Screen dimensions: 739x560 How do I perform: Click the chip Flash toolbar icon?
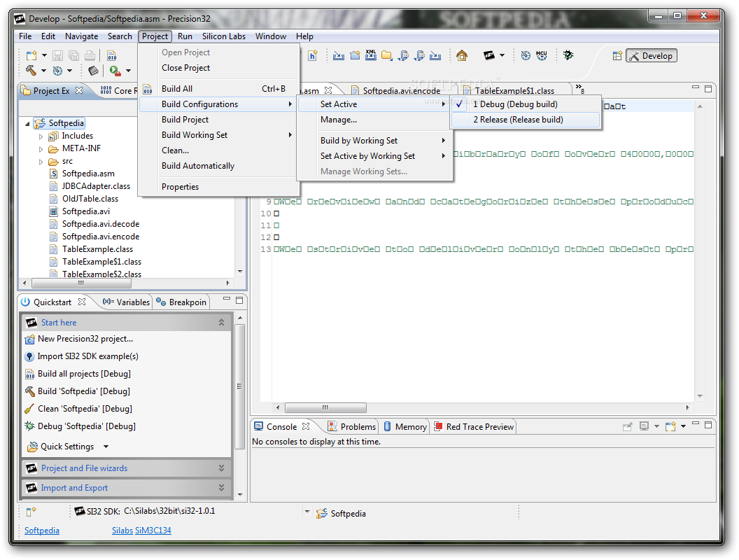click(93, 71)
